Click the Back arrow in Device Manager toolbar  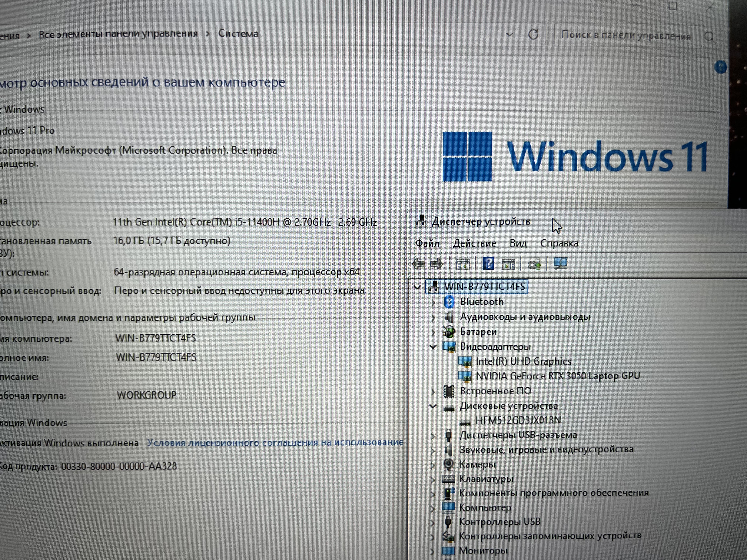click(x=418, y=264)
